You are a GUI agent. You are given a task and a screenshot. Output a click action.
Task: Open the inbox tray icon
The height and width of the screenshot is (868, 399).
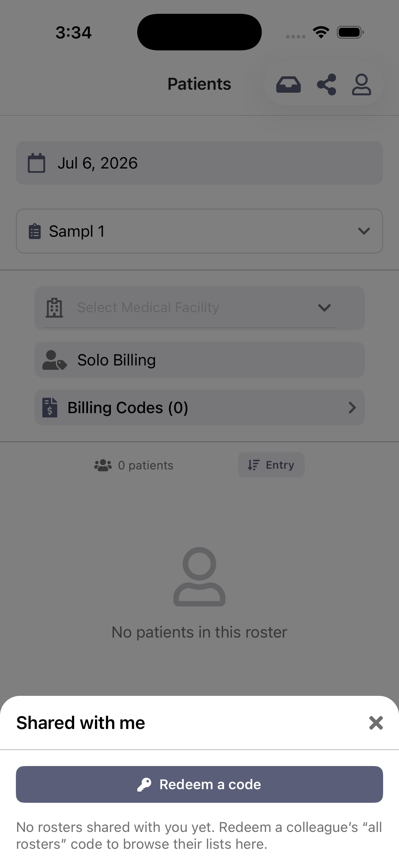click(x=288, y=84)
